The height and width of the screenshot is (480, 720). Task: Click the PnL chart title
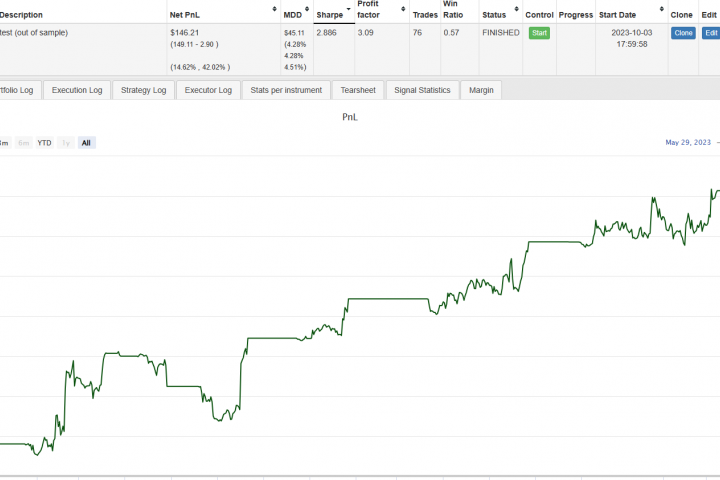pyautogui.click(x=349, y=117)
